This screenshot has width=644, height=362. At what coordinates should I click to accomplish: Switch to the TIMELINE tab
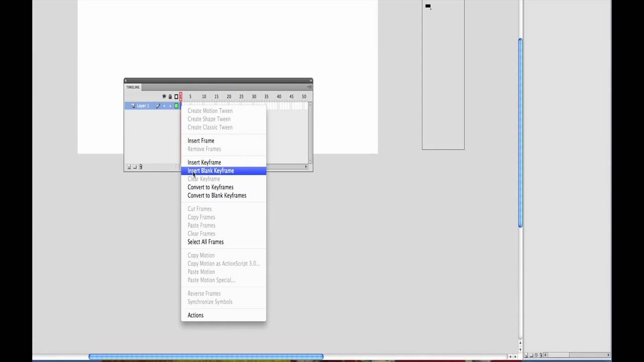click(133, 87)
